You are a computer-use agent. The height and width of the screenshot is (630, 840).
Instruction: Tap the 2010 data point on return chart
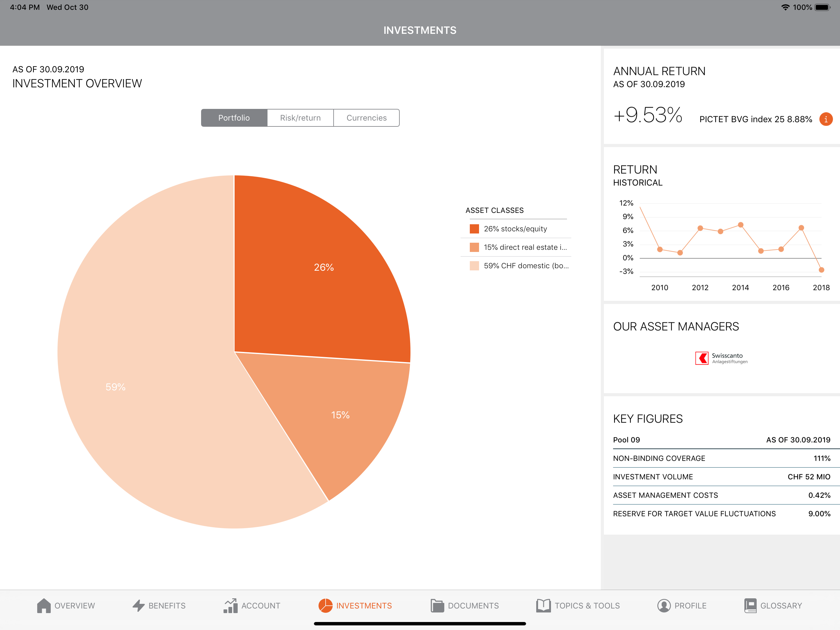(x=660, y=249)
